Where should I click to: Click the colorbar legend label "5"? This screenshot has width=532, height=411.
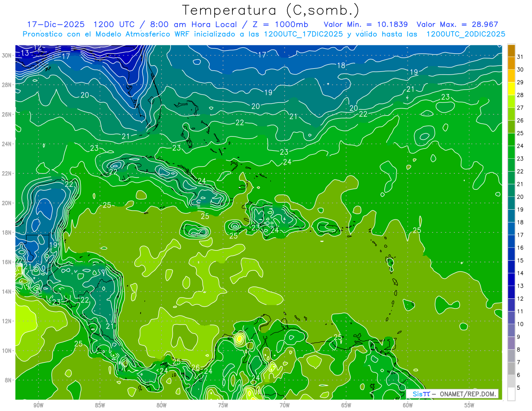point(519,388)
